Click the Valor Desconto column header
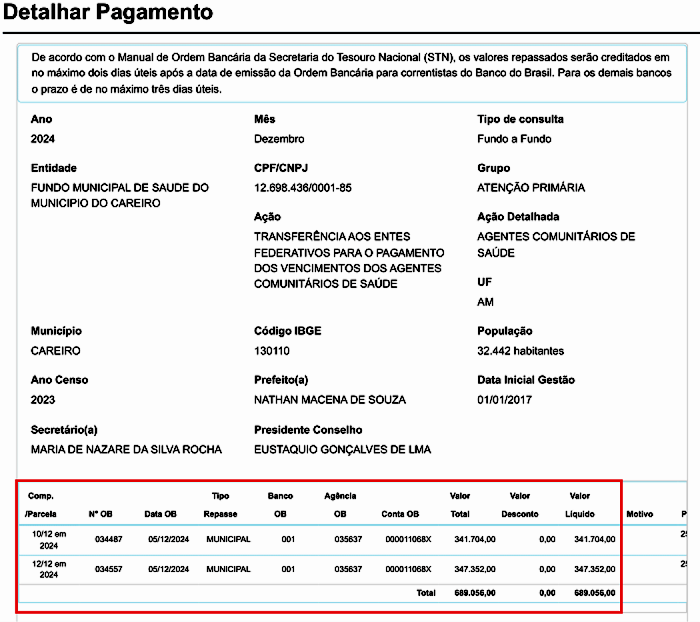This screenshot has width=700, height=622. tap(520, 505)
